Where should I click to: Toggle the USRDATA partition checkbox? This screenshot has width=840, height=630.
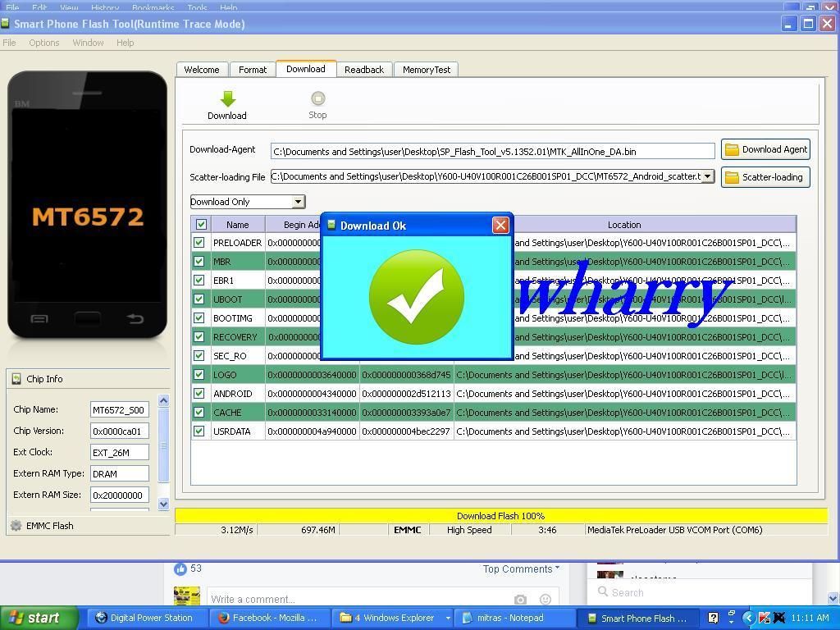[x=199, y=431]
